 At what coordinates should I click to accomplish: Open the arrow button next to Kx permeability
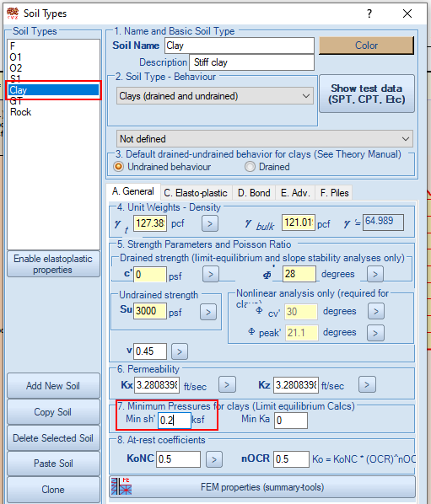pyautogui.click(x=227, y=385)
